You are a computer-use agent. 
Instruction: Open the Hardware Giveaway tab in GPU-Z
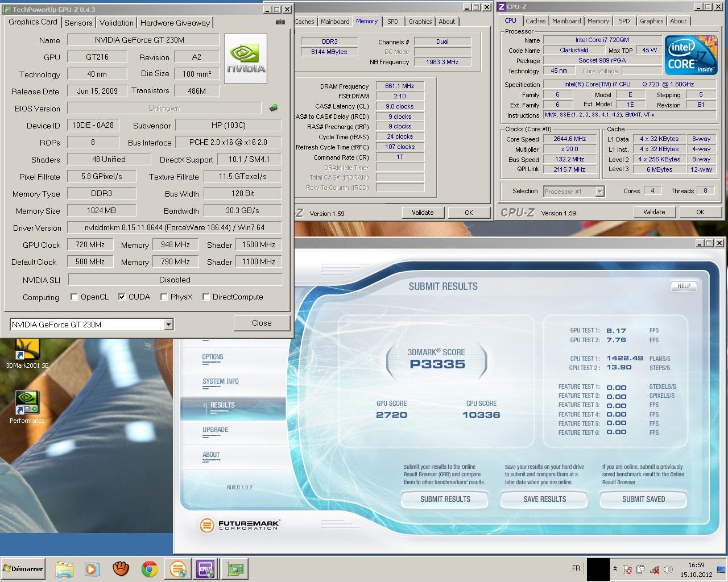pos(175,23)
